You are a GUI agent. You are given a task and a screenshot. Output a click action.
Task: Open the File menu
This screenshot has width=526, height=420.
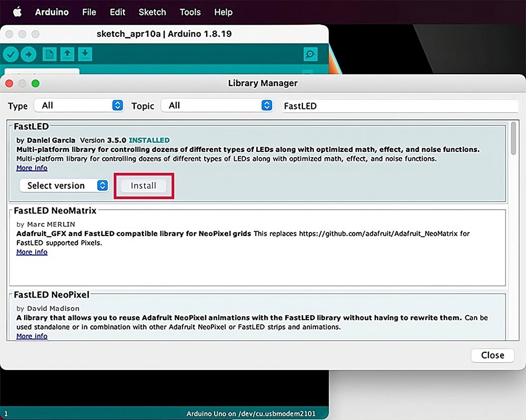(x=89, y=12)
